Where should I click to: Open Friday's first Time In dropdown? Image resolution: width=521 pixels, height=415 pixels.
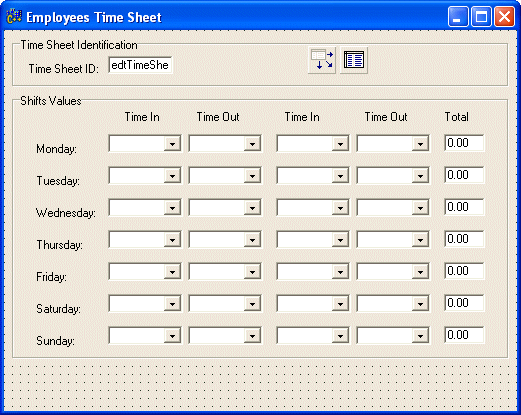pyautogui.click(x=172, y=272)
